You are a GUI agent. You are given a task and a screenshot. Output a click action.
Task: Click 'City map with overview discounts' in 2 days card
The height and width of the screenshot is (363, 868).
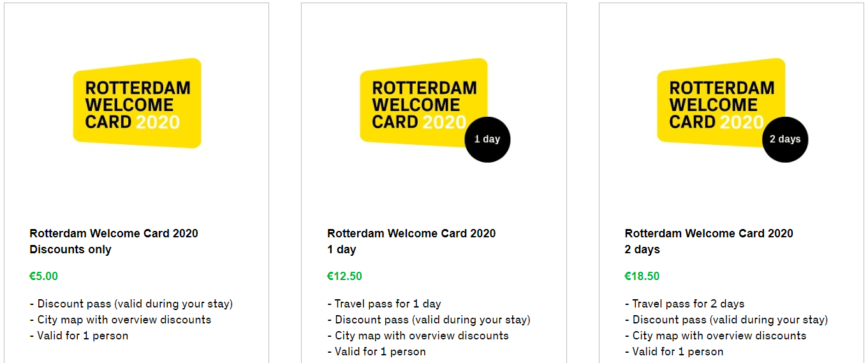point(716,336)
